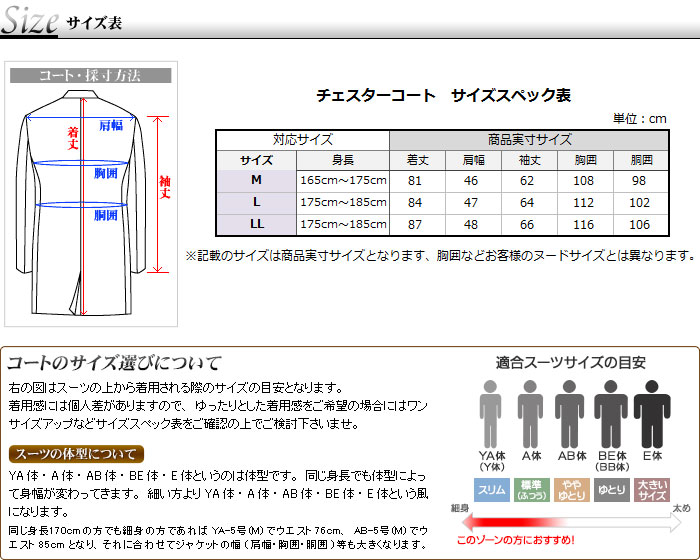Click L size 胴囲 value 102
700x560 pixels.
639,203
